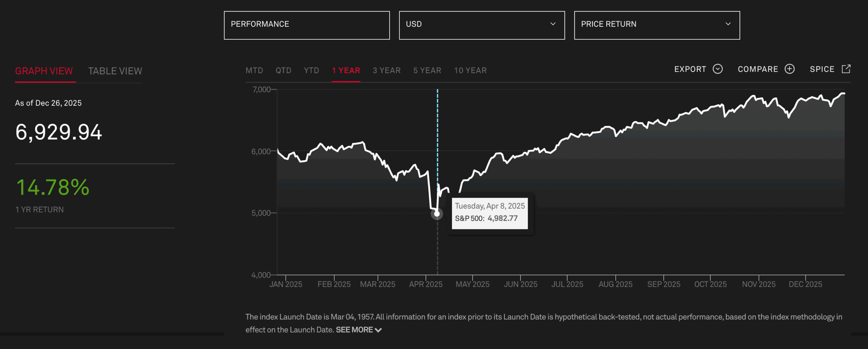The width and height of the screenshot is (868, 349).
Task: Click the Apr 8 chart data point marker
Action: click(437, 214)
